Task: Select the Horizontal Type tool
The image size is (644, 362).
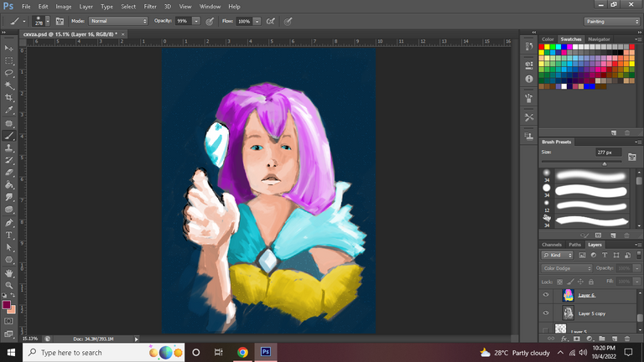Action: [8, 235]
